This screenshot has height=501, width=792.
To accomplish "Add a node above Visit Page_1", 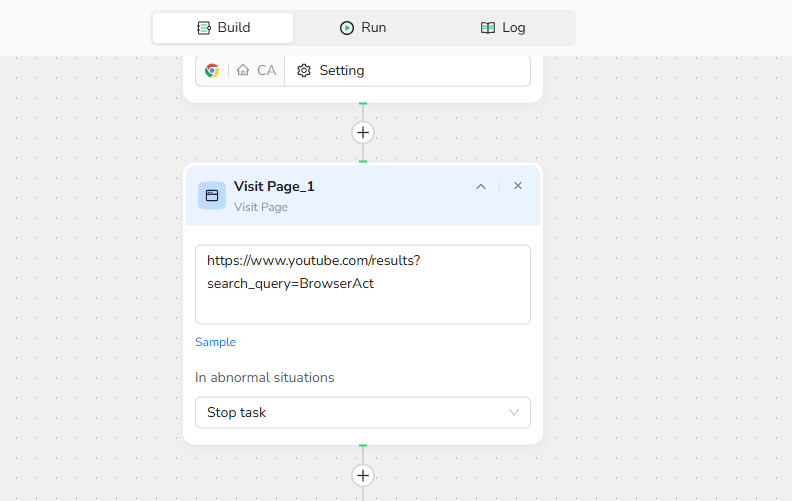I will (x=363, y=133).
